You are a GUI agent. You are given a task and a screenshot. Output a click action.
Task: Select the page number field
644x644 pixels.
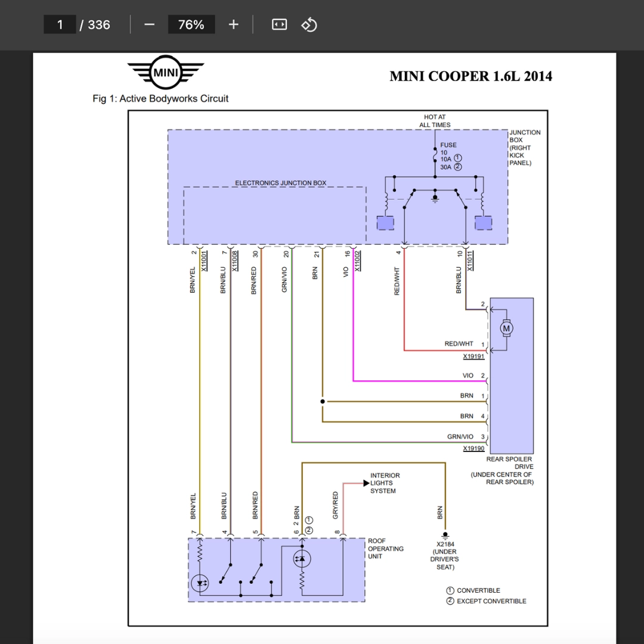pyautogui.click(x=60, y=24)
